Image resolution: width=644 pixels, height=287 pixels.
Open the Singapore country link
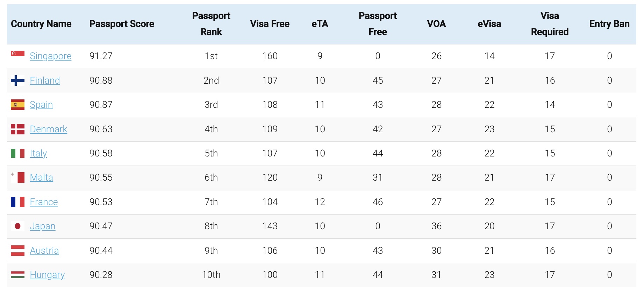pos(51,56)
